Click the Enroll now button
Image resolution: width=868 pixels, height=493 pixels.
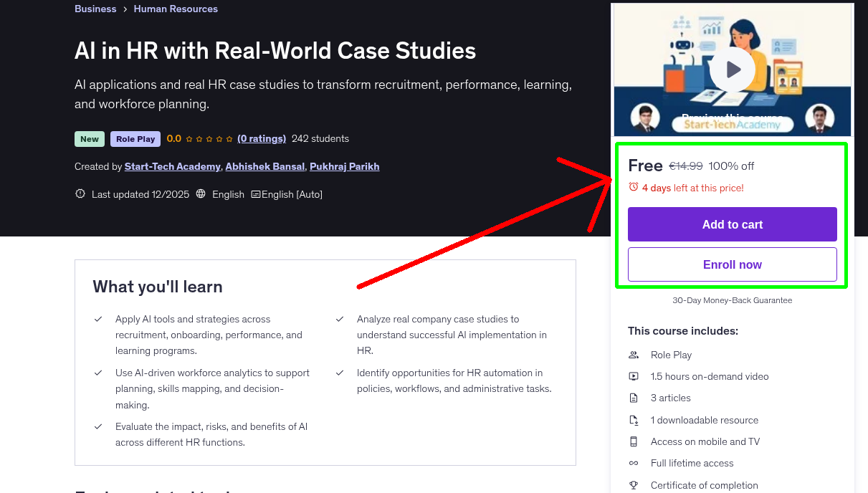tap(732, 264)
